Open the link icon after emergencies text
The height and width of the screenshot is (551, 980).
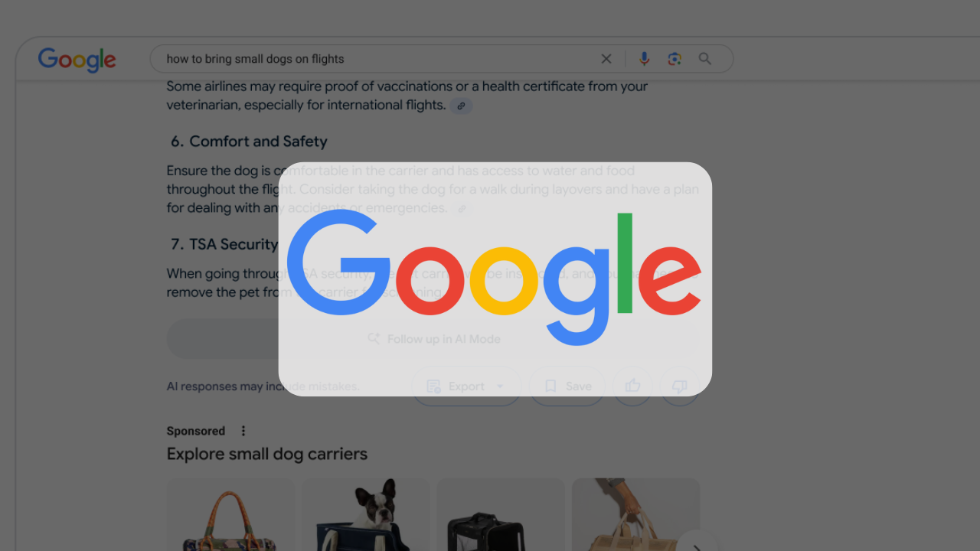[x=461, y=208]
